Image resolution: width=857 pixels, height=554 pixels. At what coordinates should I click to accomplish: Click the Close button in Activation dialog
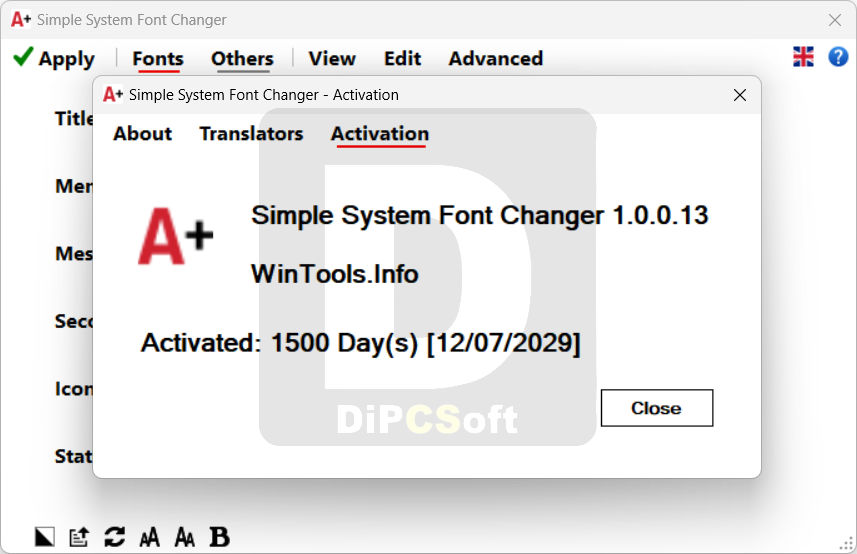click(656, 408)
